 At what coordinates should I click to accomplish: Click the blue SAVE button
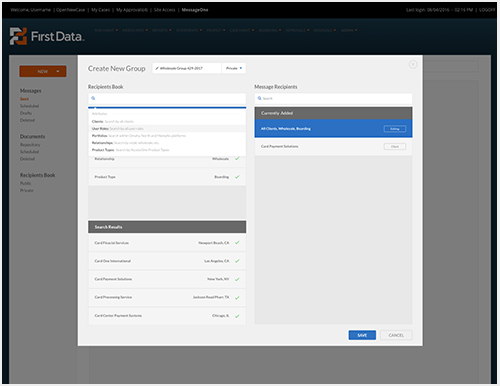tap(362, 335)
